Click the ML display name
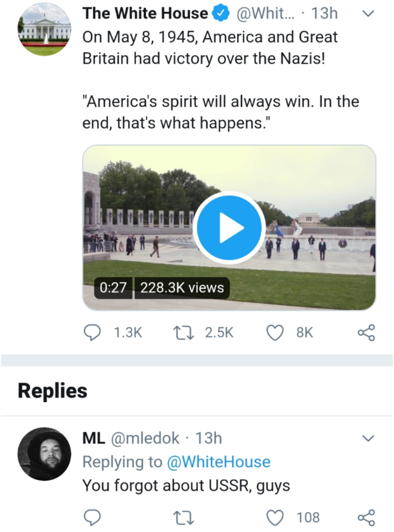394x532 pixels. click(x=93, y=438)
